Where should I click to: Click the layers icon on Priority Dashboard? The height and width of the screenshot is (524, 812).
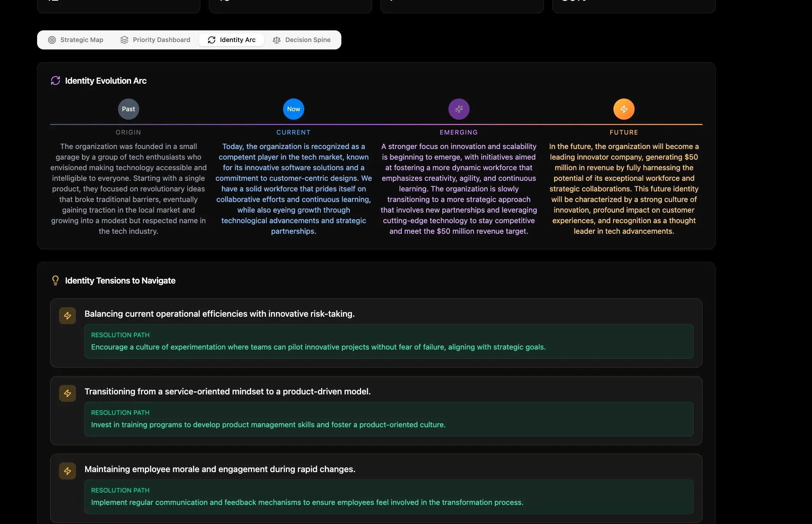(124, 40)
